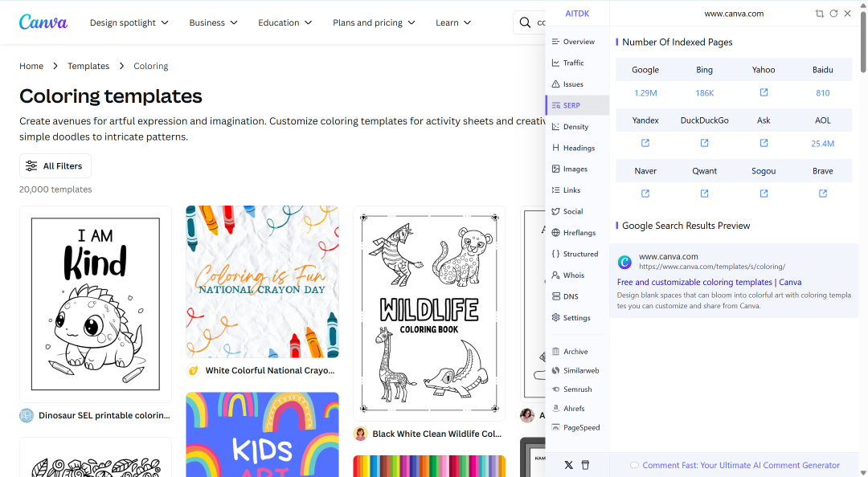
Task: Open Brave indexed pages external link icon
Action: (823, 193)
